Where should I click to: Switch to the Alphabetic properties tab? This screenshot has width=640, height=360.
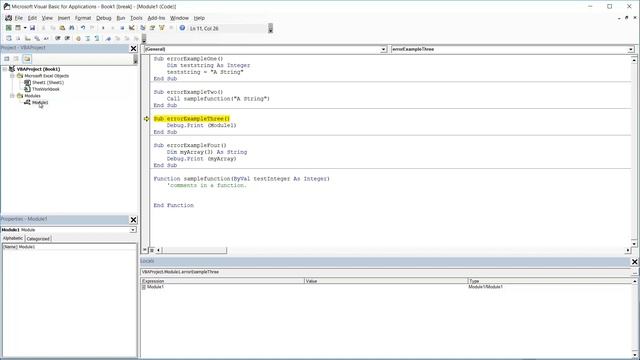[13, 238]
